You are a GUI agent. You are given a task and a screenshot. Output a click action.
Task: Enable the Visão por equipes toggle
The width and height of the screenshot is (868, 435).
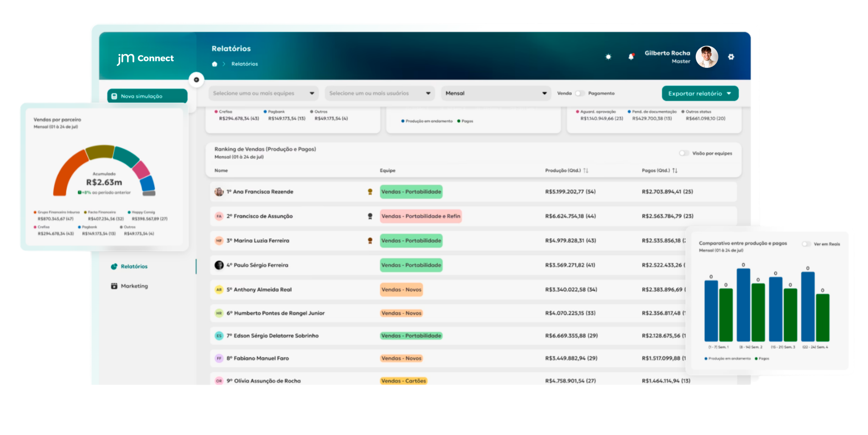(x=684, y=153)
